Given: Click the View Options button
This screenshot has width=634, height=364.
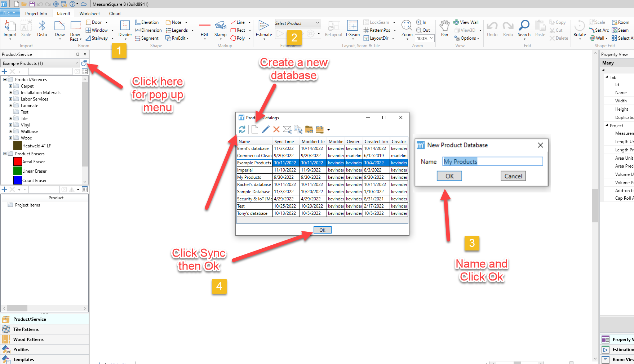Looking at the screenshot, I should click(467, 38).
